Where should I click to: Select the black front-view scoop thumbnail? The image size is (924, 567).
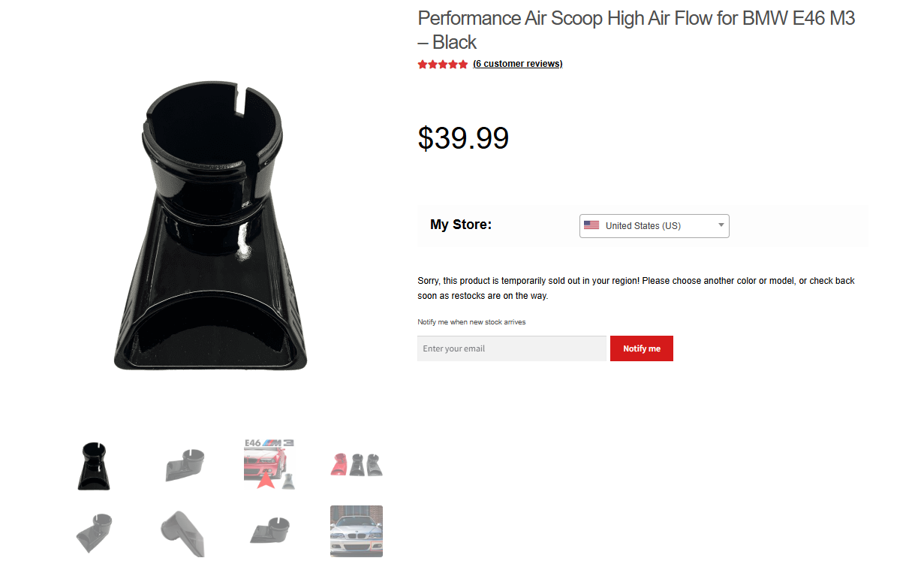point(94,466)
